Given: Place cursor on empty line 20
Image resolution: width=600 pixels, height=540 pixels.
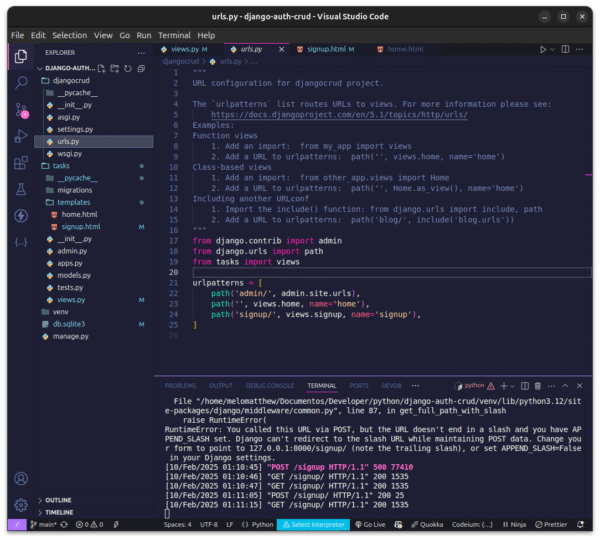Looking at the screenshot, I should point(392,272).
